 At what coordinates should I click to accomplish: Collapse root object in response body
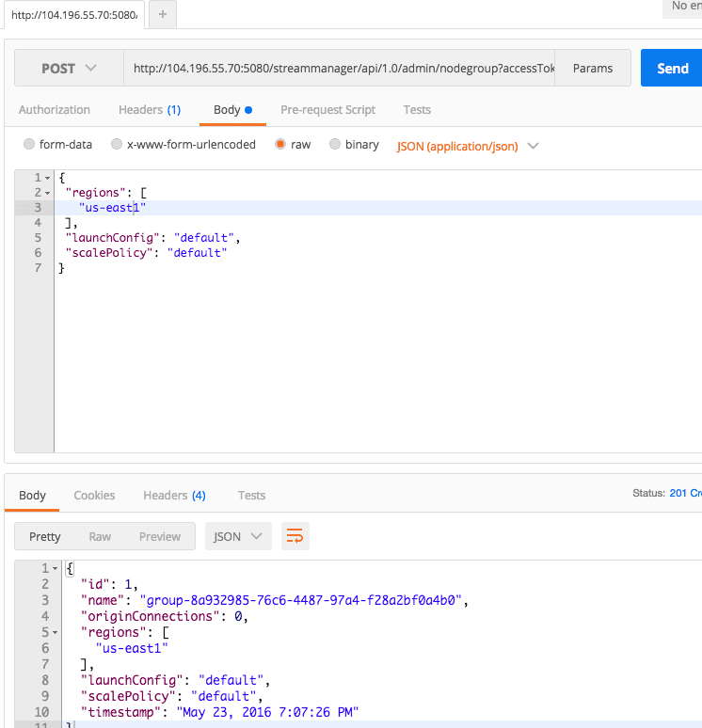click(56, 569)
